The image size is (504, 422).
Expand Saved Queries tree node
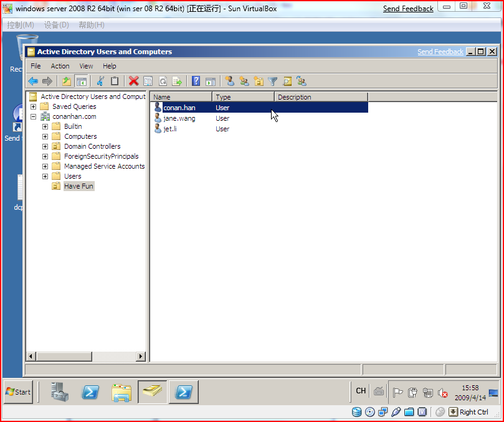33,106
